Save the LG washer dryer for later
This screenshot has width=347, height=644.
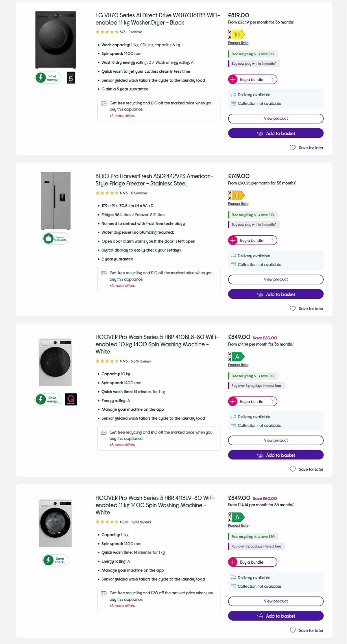tap(307, 148)
